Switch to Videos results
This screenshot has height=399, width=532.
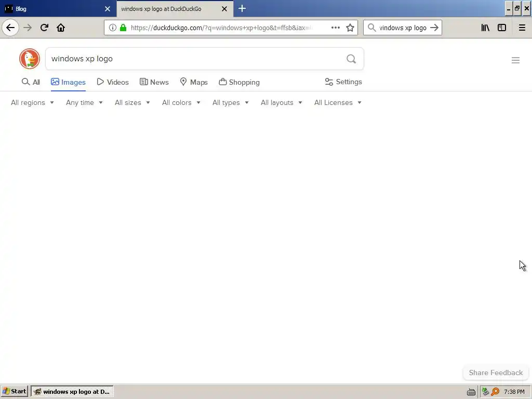pos(113,82)
